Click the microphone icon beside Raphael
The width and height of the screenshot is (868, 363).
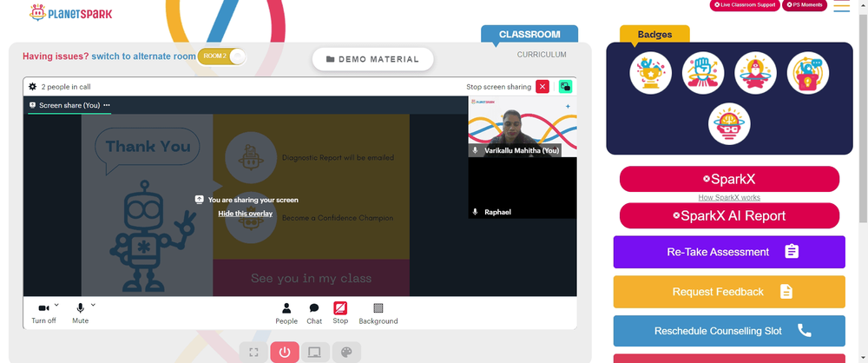pyautogui.click(x=475, y=212)
